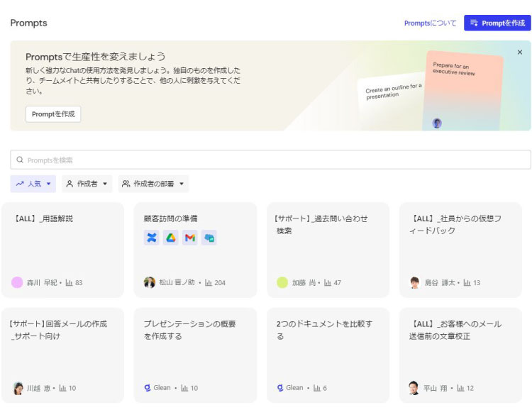Open the '人気' sort dropdown
The width and height of the screenshot is (532, 410).
33,184
